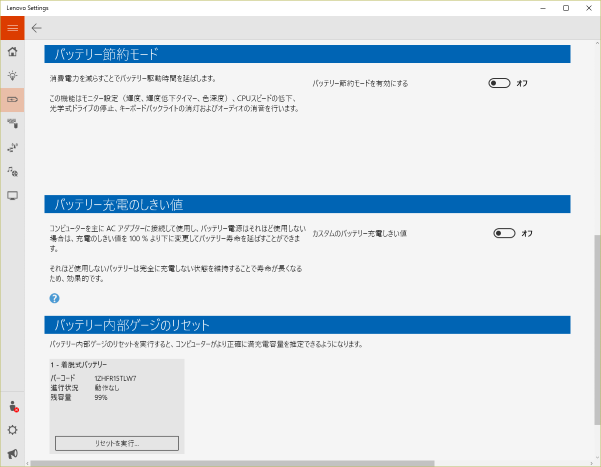Open the megaphone feedback icon
Screen dimensions: 601x467
(x=12, y=454)
